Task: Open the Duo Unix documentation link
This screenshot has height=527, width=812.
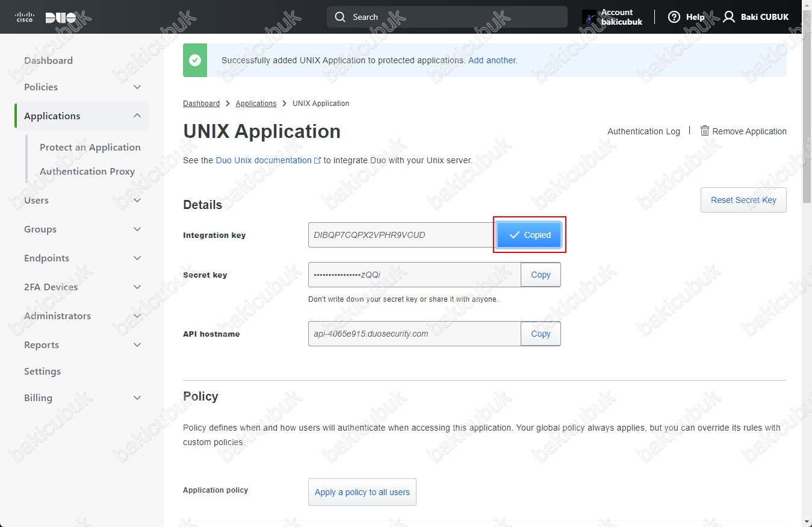Action: pos(264,160)
